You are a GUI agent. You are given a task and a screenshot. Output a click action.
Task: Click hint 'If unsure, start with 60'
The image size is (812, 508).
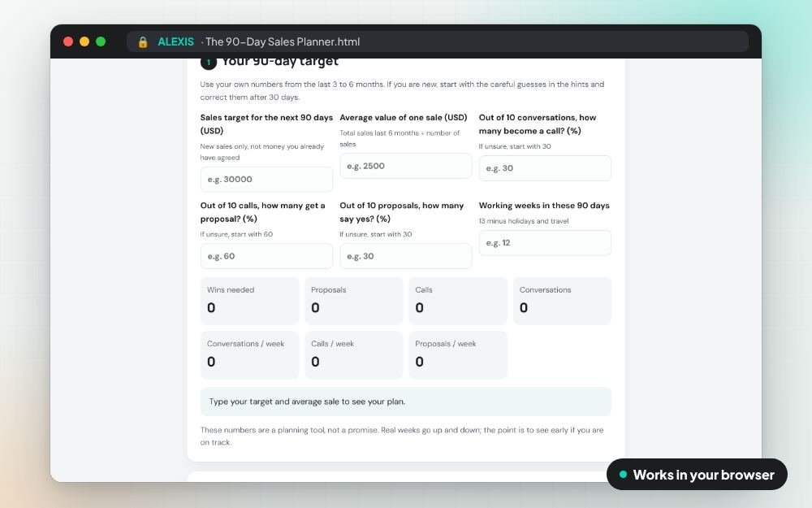[236, 234]
